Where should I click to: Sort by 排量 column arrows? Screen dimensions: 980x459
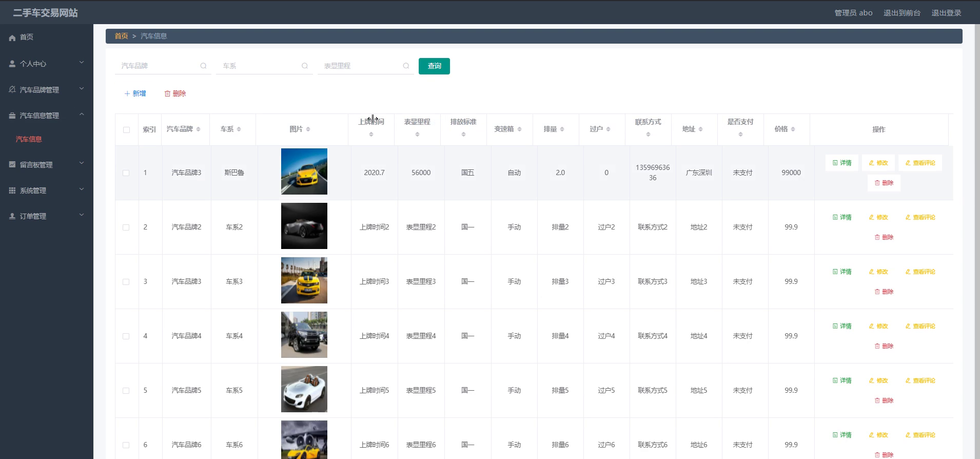point(562,129)
